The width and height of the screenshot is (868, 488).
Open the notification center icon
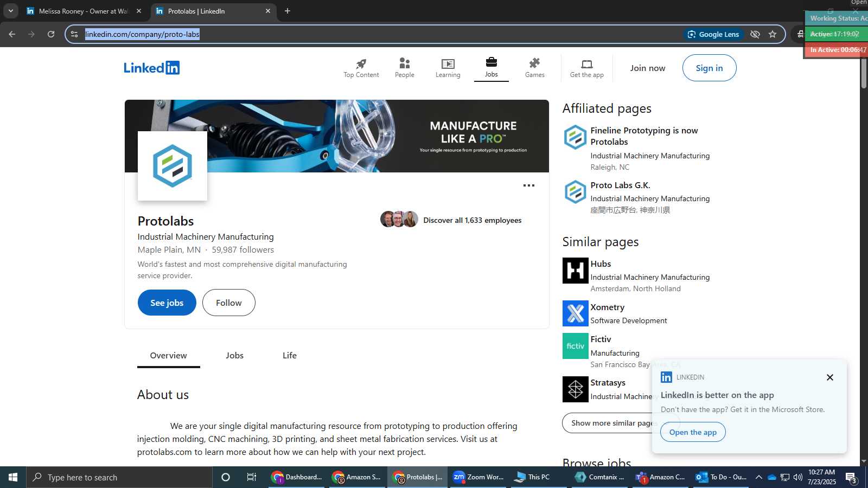851,478
